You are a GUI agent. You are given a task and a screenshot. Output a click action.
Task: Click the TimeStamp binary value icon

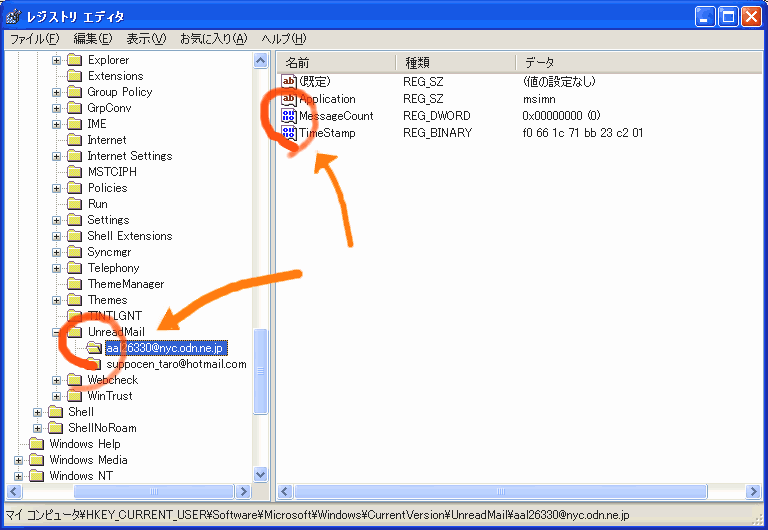288,133
